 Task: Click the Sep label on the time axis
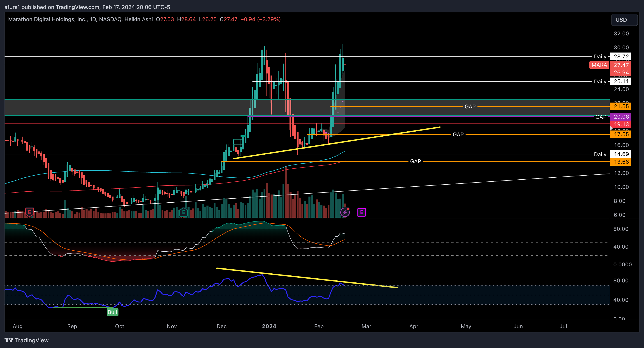coord(72,326)
